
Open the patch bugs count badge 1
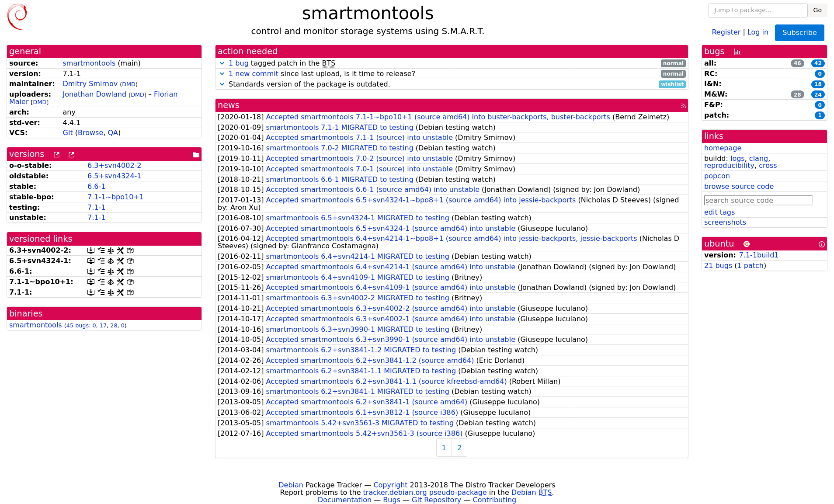click(820, 115)
